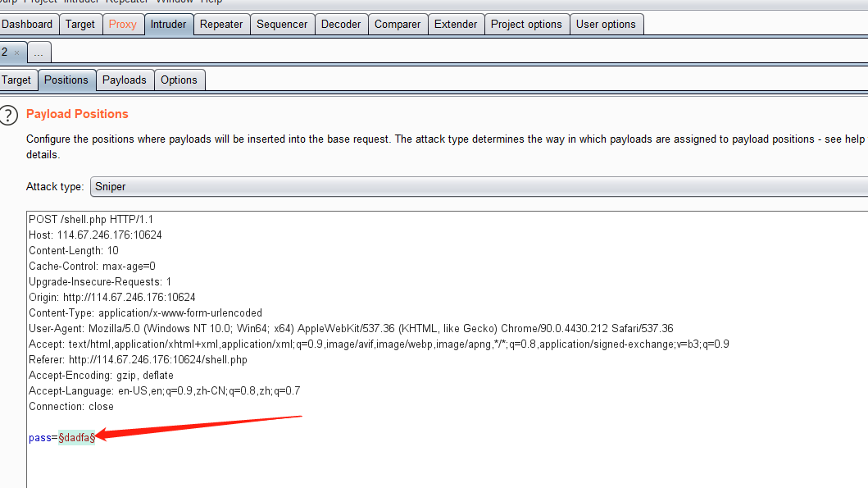Select the Positions sub-tab
This screenshot has height=488, width=868.
[x=66, y=80]
